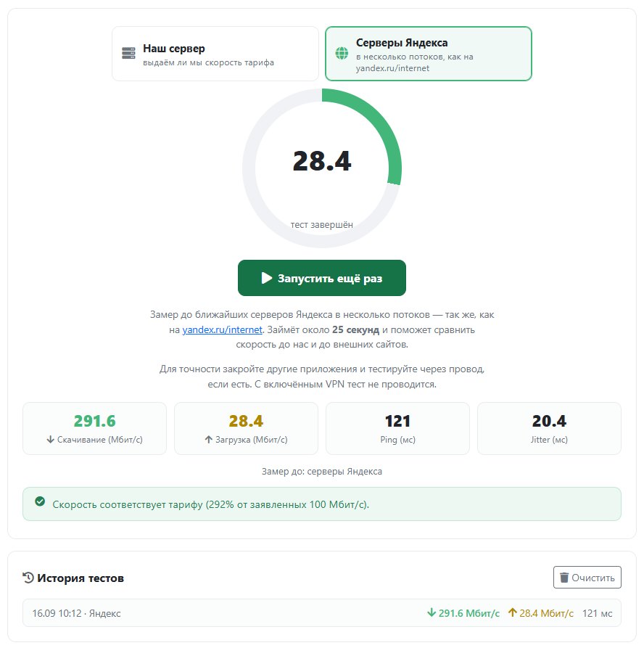Click the server rack icon
This screenshot has height=648, width=644.
click(128, 53)
